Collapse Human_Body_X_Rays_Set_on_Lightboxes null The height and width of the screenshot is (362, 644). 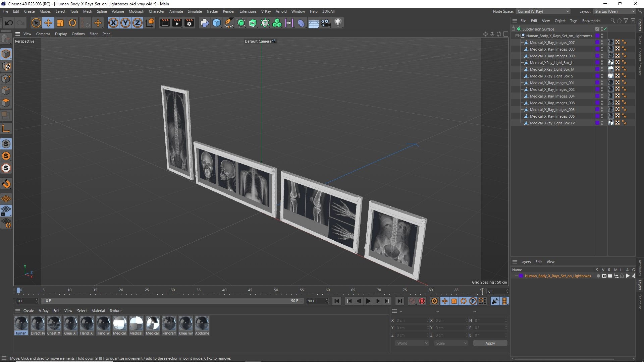coord(517,36)
